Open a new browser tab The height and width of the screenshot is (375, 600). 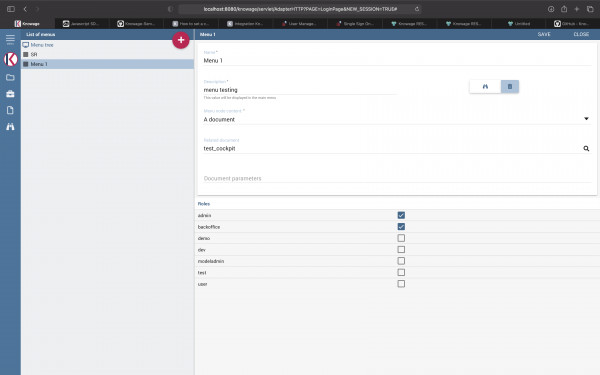[577, 9]
